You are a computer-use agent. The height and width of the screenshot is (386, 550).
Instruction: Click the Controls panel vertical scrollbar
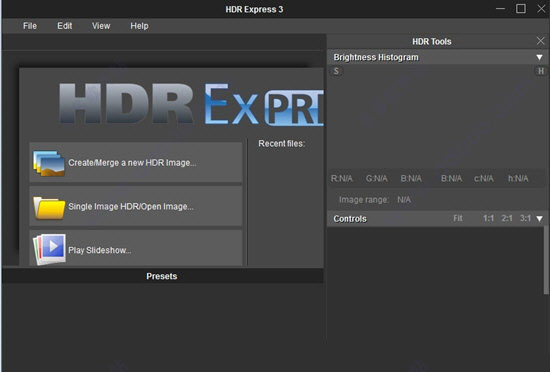click(546, 260)
